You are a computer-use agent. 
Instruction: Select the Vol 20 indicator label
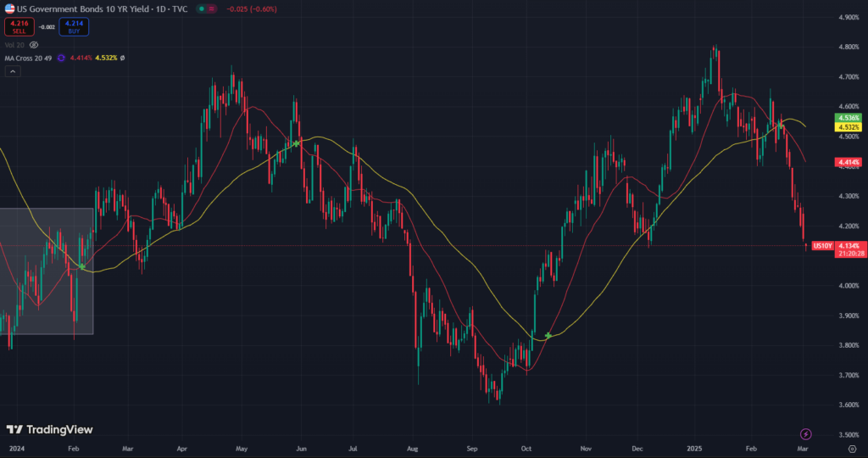[x=14, y=45]
